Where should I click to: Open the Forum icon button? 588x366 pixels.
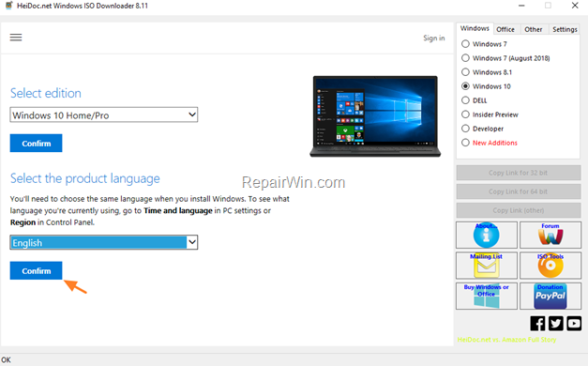550,235
